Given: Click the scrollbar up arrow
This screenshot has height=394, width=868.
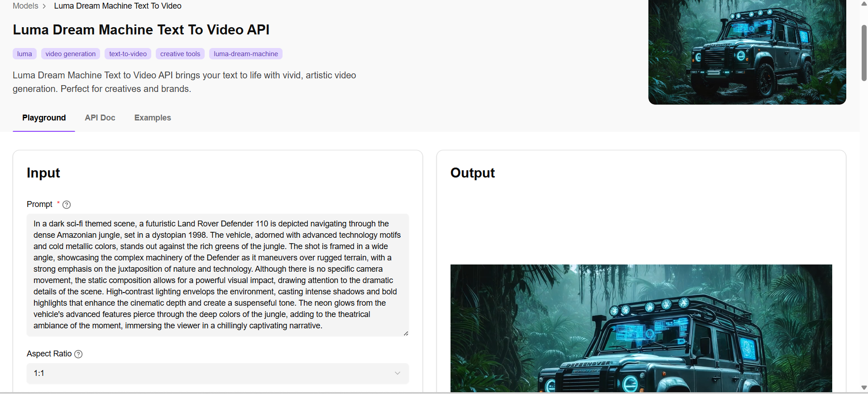Looking at the screenshot, I should pos(863,4).
